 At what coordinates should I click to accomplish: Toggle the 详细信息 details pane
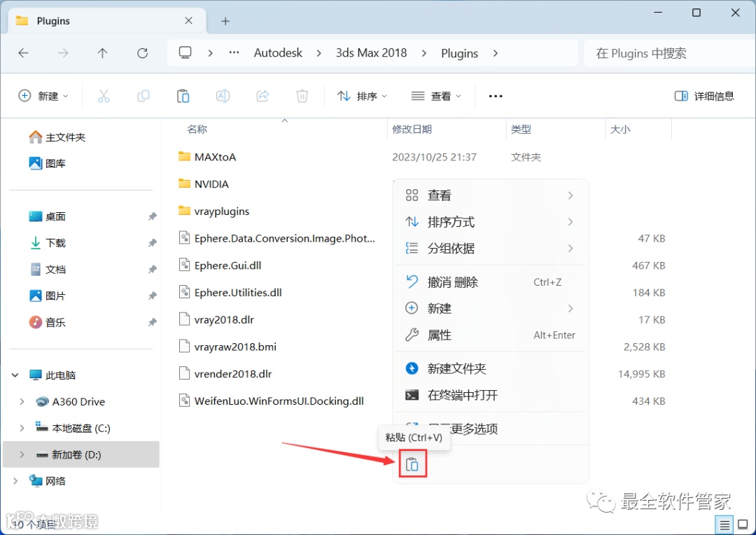tap(704, 96)
